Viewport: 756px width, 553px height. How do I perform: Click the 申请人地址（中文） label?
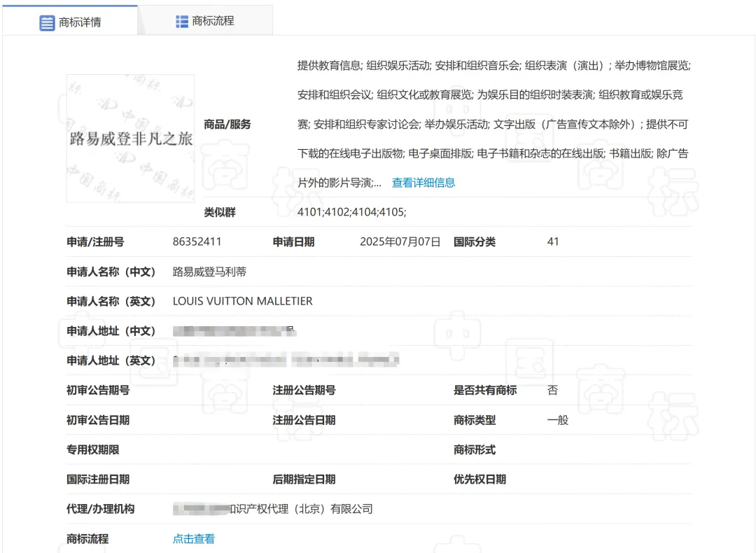click(x=111, y=331)
